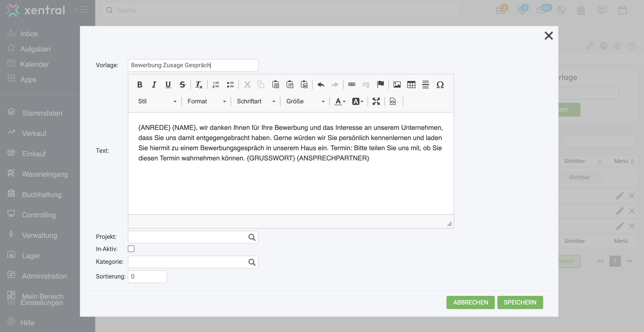
Task: Maximize the editor area
Action: 376,101
